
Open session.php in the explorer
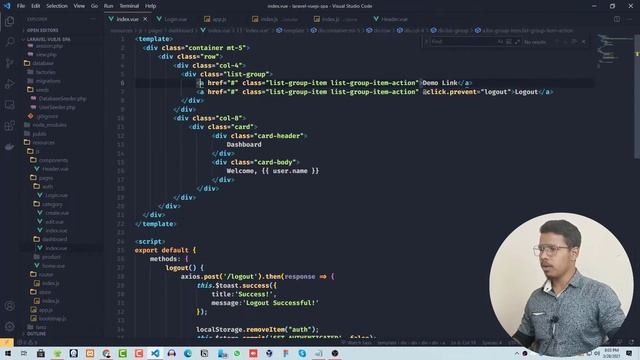point(49,46)
